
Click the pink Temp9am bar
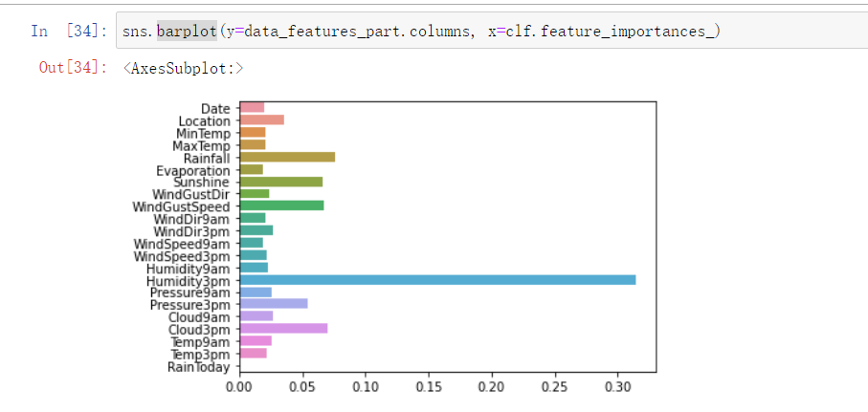(x=255, y=340)
